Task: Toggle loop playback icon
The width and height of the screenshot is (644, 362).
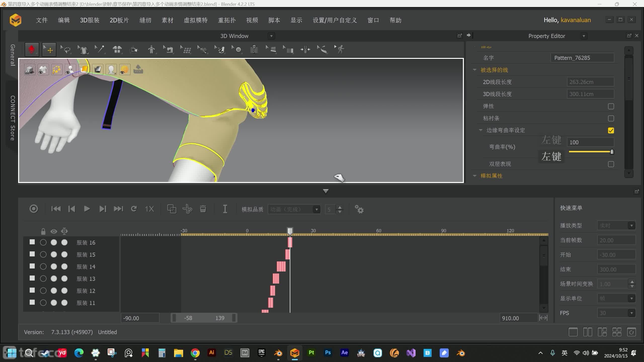Action: click(134, 209)
